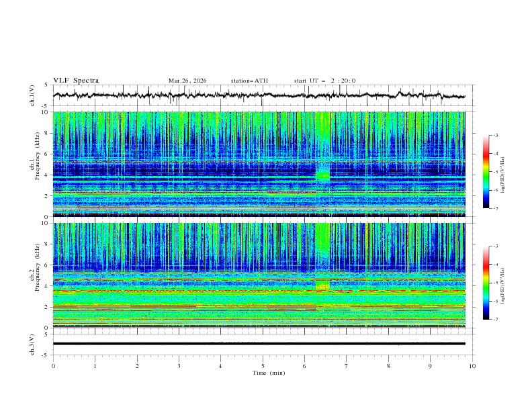The image size is (532, 411).
Task: Click the ch.2 "Frequency (kHz)" axis label
Action: (38, 267)
